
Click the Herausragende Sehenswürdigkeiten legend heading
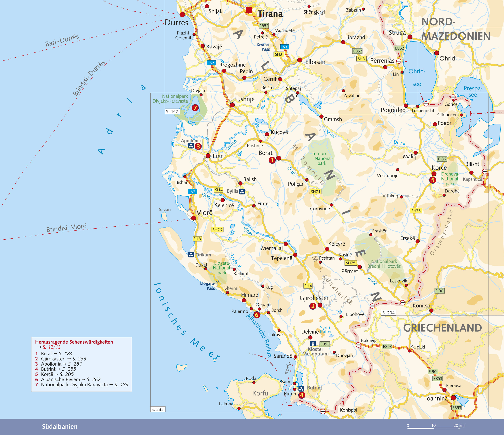click(x=74, y=342)
